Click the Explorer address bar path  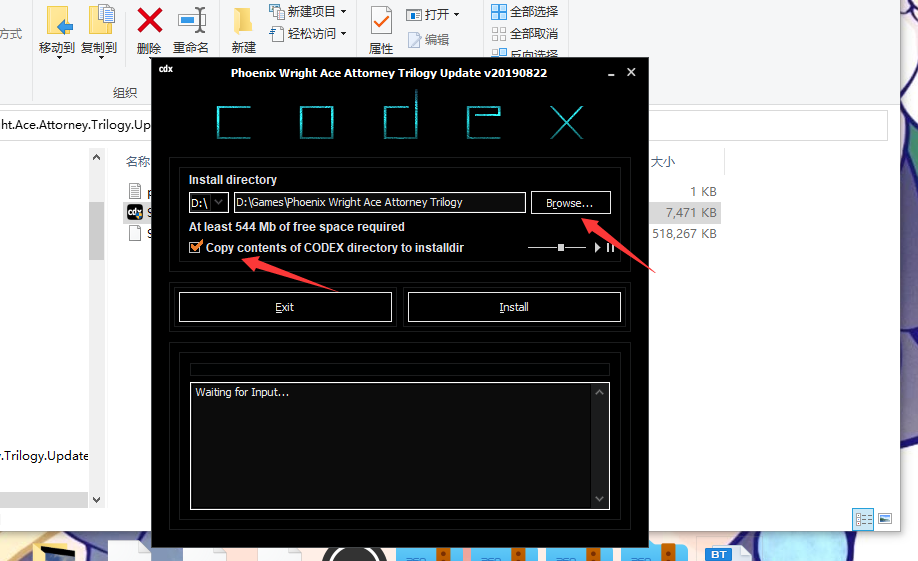pyautogui.click(x=76, y=125)
